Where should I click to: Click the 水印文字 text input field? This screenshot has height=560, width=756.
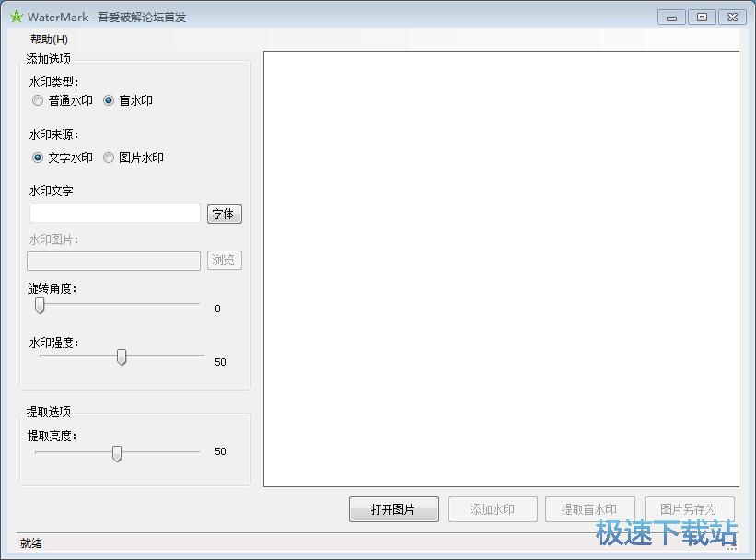(115, 213)
